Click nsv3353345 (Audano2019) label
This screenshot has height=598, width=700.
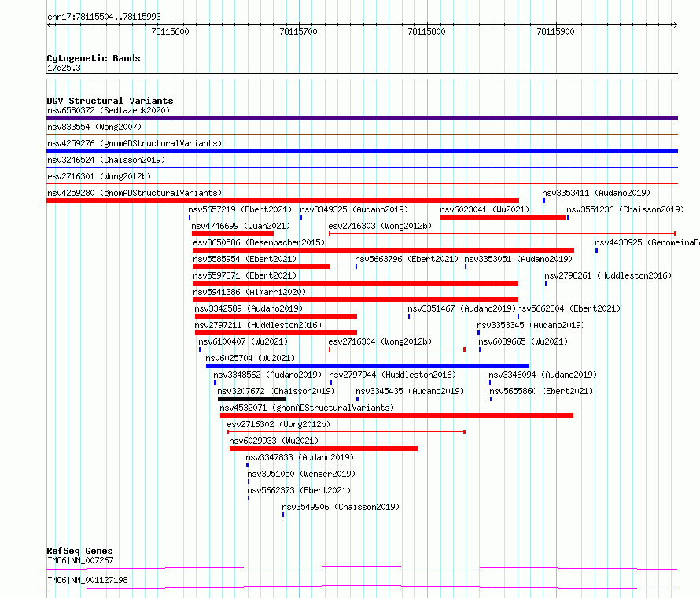[531, 325]
